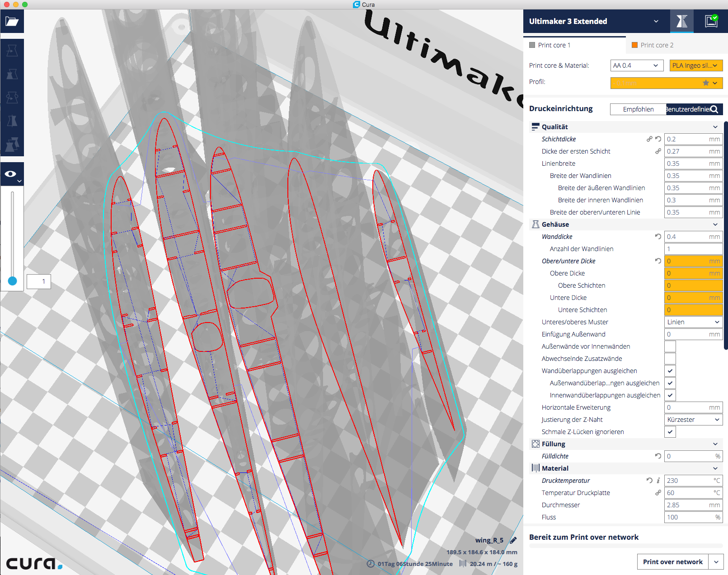
Task: Collapse the Gehäuse section chevron
Action: point(715,224)
